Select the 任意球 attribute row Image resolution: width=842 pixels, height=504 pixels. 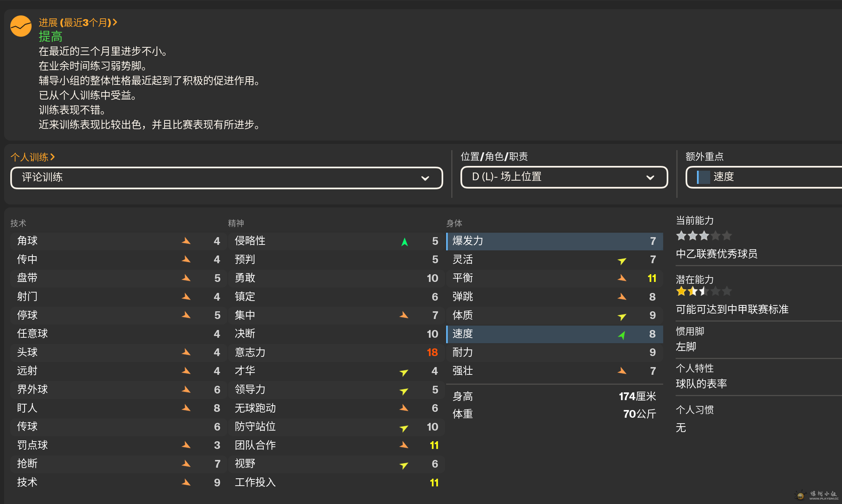(x=118, y=334)
